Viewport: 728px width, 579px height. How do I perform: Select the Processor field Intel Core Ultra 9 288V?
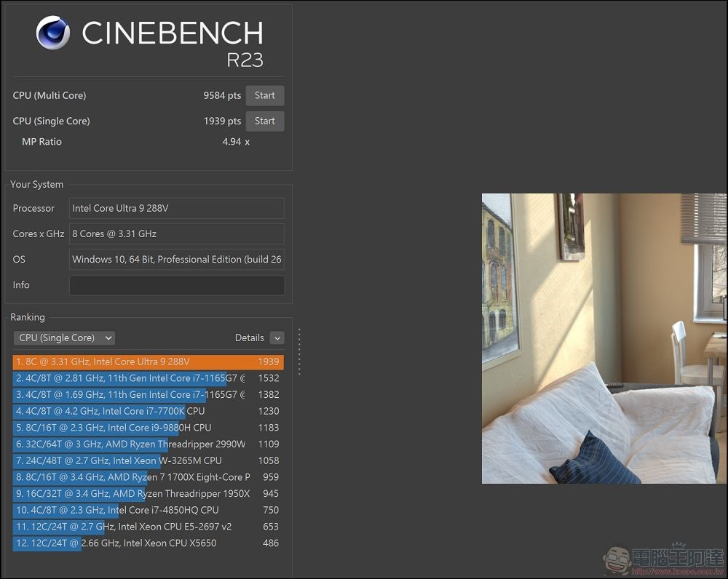pyautogui.click(x=176, y=208)
